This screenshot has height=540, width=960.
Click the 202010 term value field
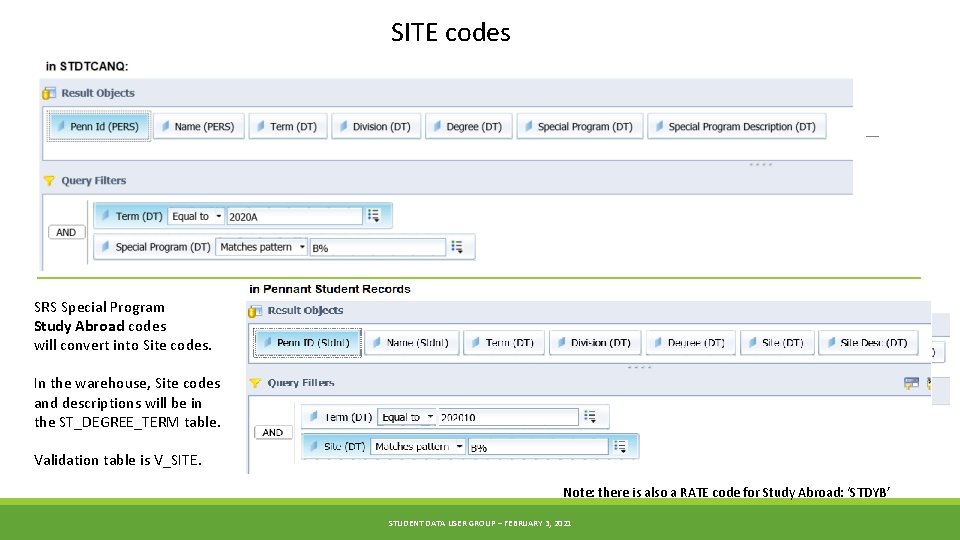tap(508, 417)
